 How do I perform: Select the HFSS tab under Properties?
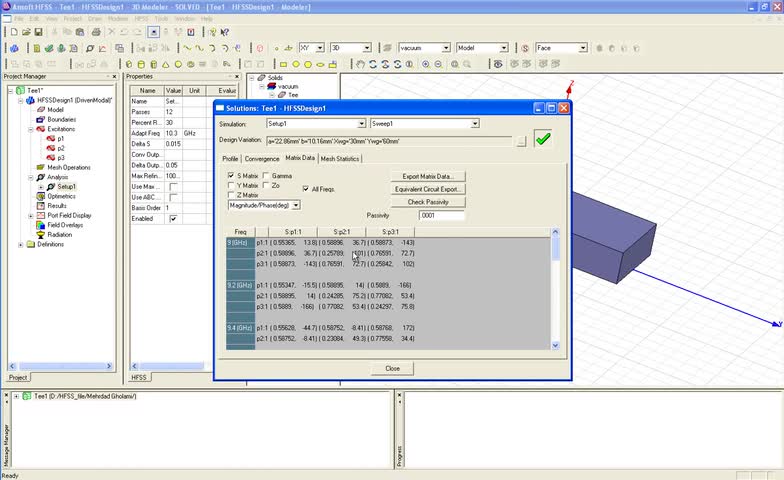tap(139, 378)
